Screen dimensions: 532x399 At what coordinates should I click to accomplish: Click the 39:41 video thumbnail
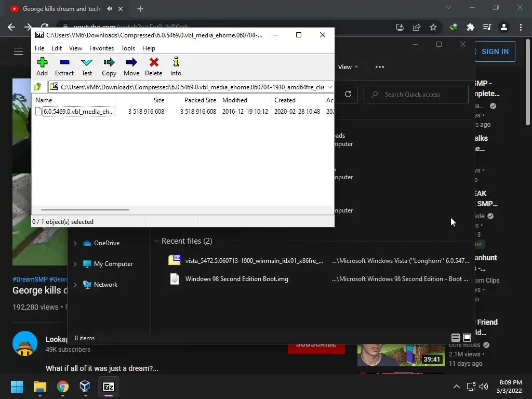click(x=401, y=355)
